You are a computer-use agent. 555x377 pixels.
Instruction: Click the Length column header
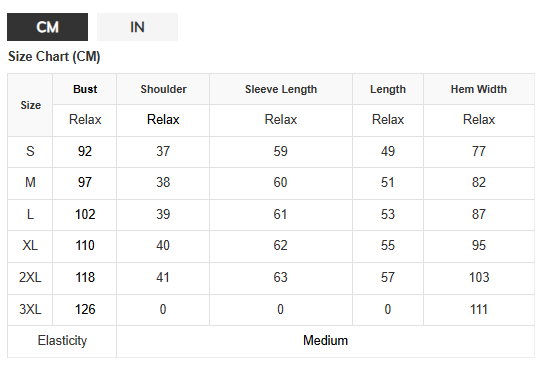click(x=388, y=89)
